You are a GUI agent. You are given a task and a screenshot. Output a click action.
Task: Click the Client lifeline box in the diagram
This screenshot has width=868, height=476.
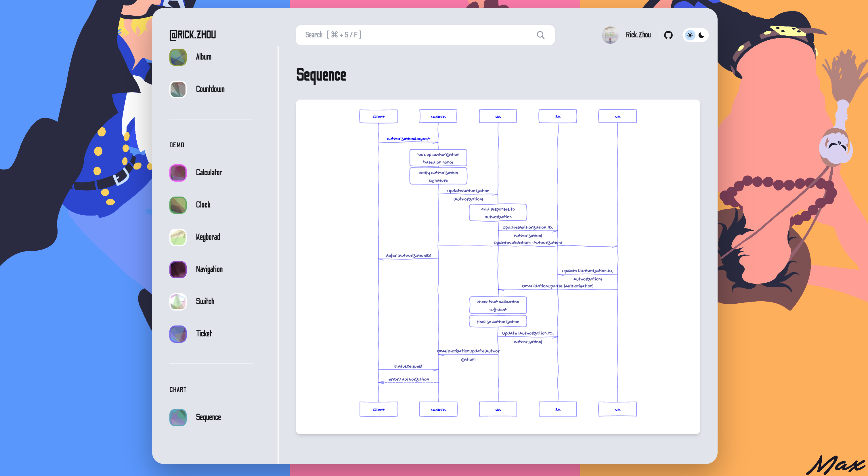click(x=378, y=116)
